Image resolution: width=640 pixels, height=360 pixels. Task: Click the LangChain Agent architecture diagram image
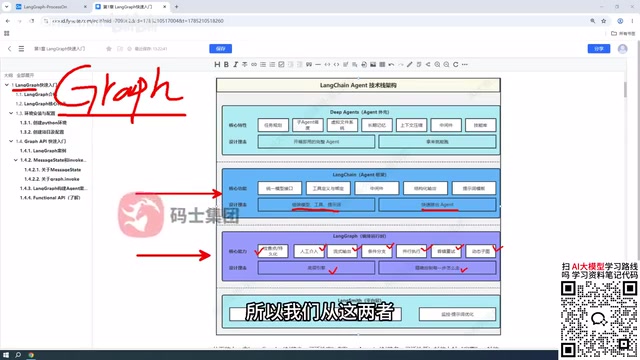tap(358, 206)
